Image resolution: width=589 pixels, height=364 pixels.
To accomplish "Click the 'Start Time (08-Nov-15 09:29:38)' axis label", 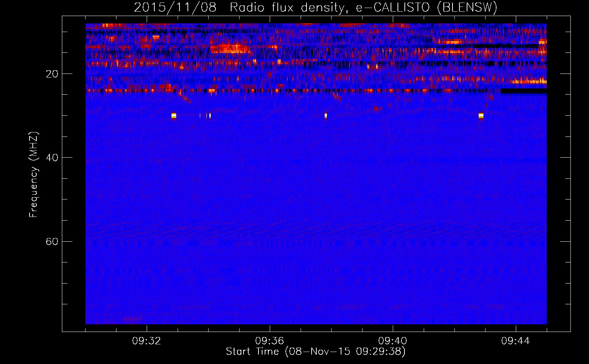I will (x=316, y=352).
